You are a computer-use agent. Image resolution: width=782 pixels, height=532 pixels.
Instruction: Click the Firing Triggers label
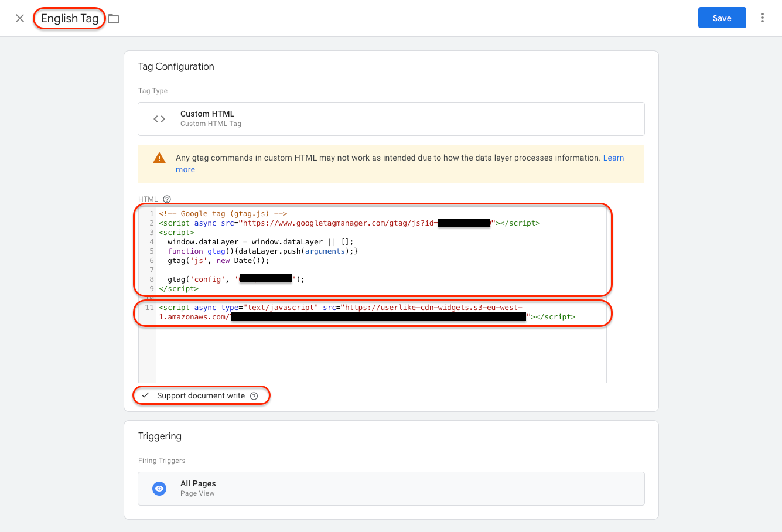(162, 461)
